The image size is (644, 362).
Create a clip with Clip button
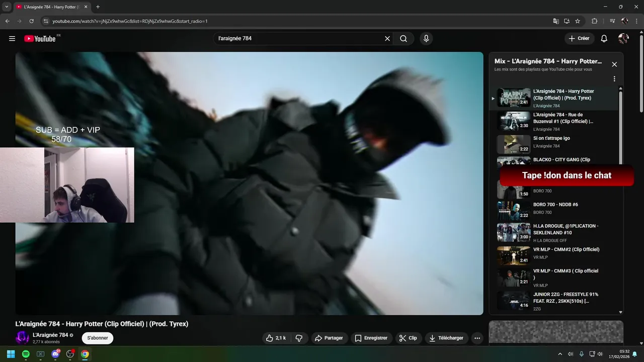pyautogui.click(x=408, y=338)
